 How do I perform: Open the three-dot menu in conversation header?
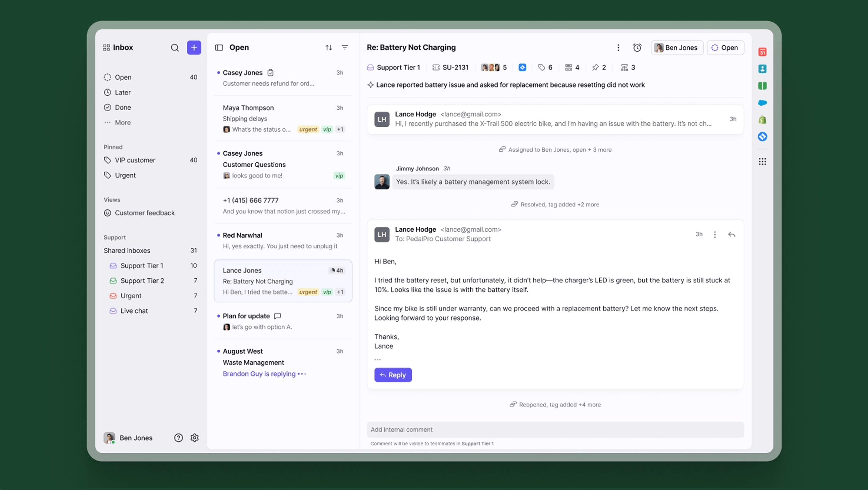click(618, 47)
